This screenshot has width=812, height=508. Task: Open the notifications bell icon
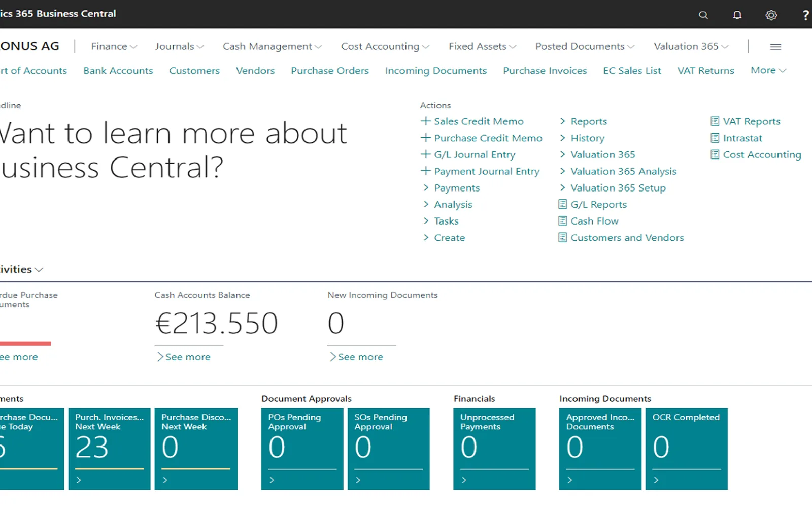737,15
